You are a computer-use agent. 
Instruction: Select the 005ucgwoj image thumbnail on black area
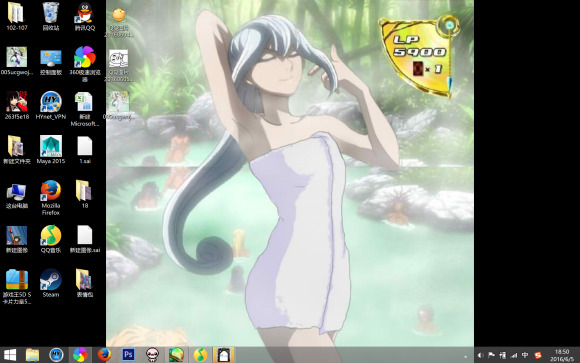[17, 57]
